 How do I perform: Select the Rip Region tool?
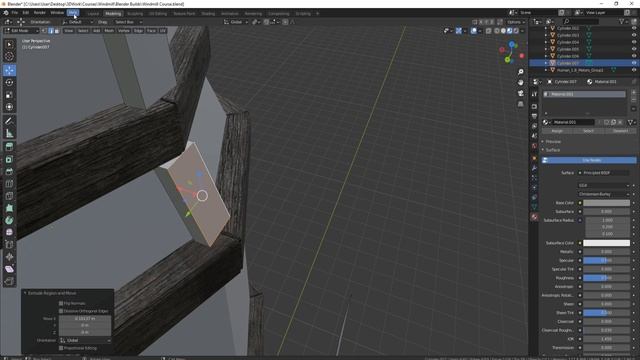click(9, 281)
